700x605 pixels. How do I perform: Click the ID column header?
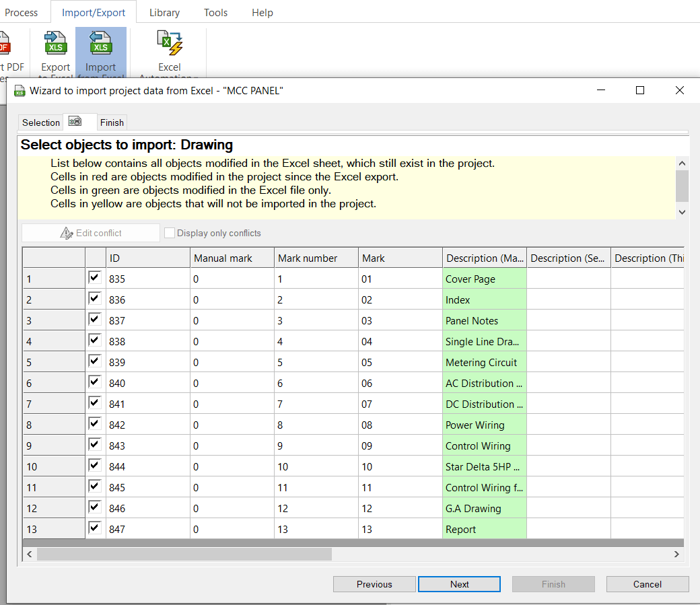pyautogui.click(x=148, y=258)
